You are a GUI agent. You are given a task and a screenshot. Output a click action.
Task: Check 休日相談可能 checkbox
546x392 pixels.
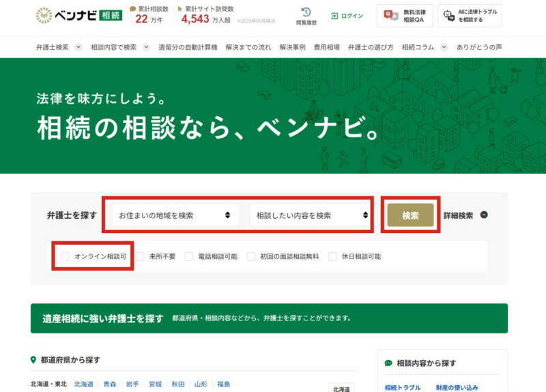tap(332, 257)
